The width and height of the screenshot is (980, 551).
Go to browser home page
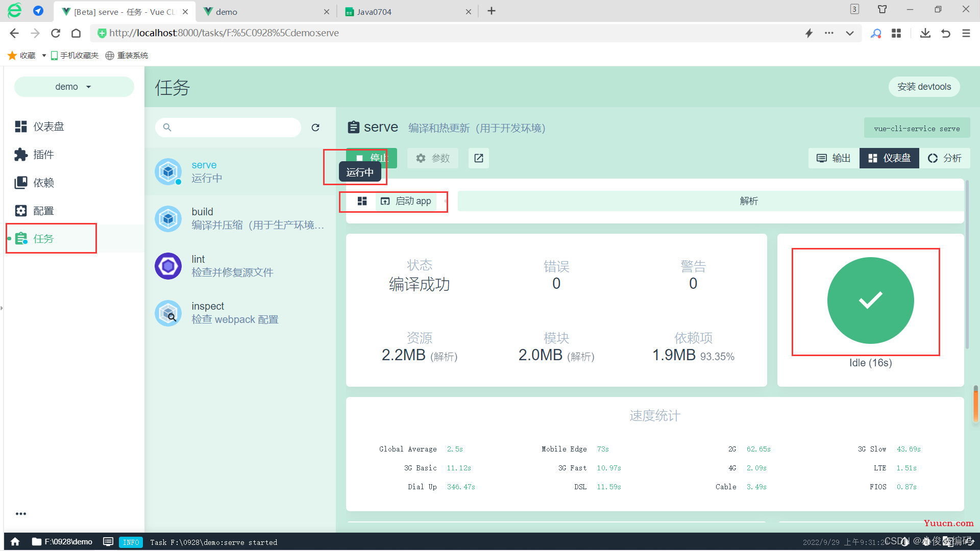pos(76,33)
